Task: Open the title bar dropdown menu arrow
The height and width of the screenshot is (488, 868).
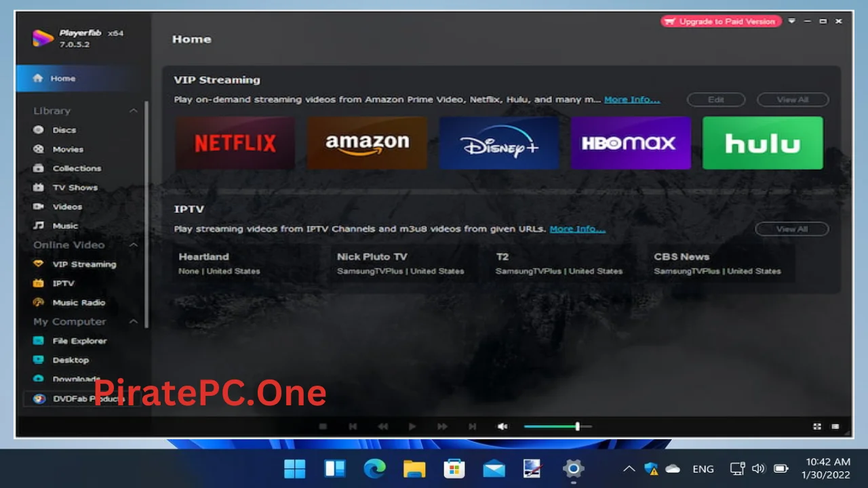Action: (791, 22)
